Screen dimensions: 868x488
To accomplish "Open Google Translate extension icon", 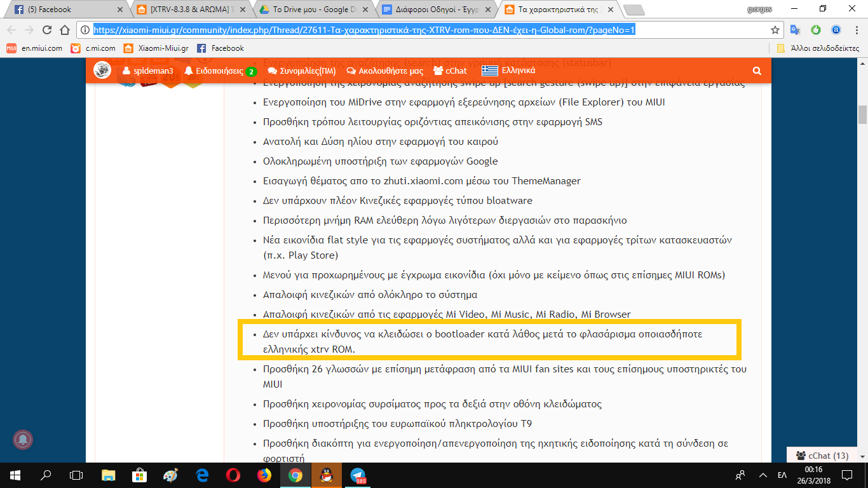I will (795, 30).
